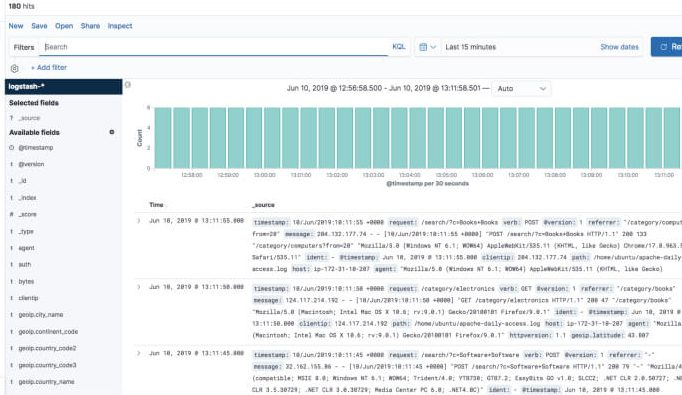Image resolution: width=682 pixels, height=395 pixels.
Task: Open the Available fields settings icon
Action: [x=112, y=132]
